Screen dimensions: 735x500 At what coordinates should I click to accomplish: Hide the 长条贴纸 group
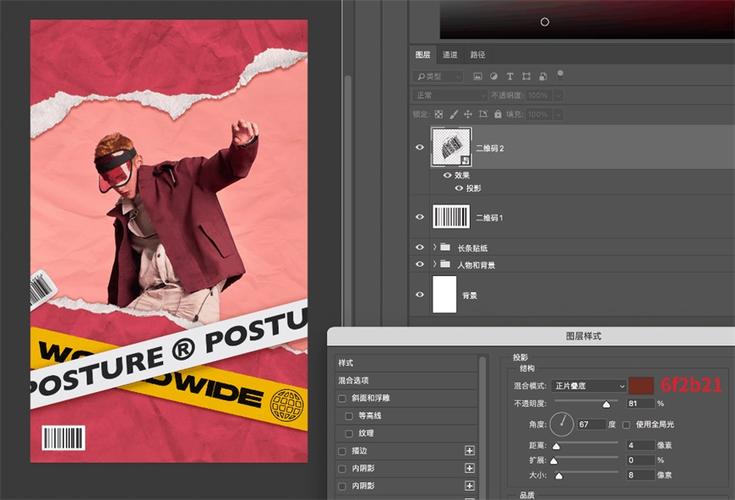(x=420, y=247)
